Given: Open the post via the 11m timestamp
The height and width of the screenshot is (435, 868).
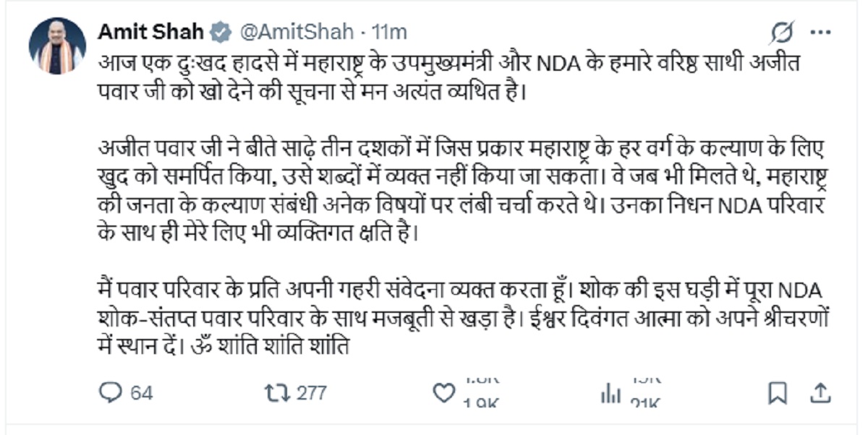Looking at the screenshot, I should (x=389, y=33).
